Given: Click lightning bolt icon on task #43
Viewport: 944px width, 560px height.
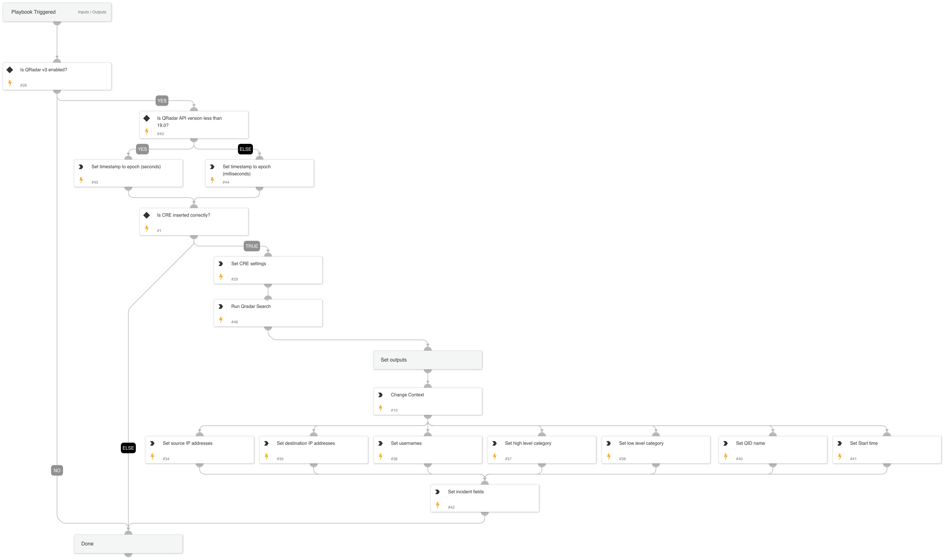Looking at the screenshot, I should click(x=147, y=132).
